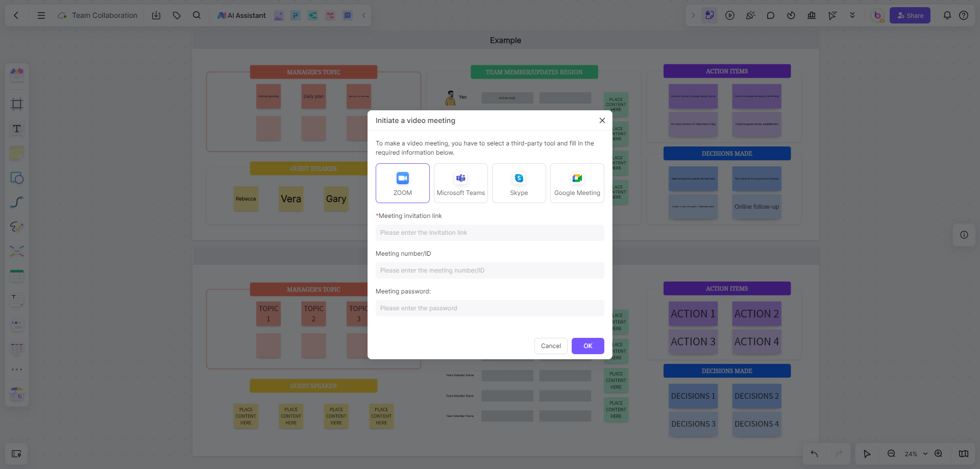Collapse the AI toolbar with left chevron

pyautogui.click(x=364, y=15)
